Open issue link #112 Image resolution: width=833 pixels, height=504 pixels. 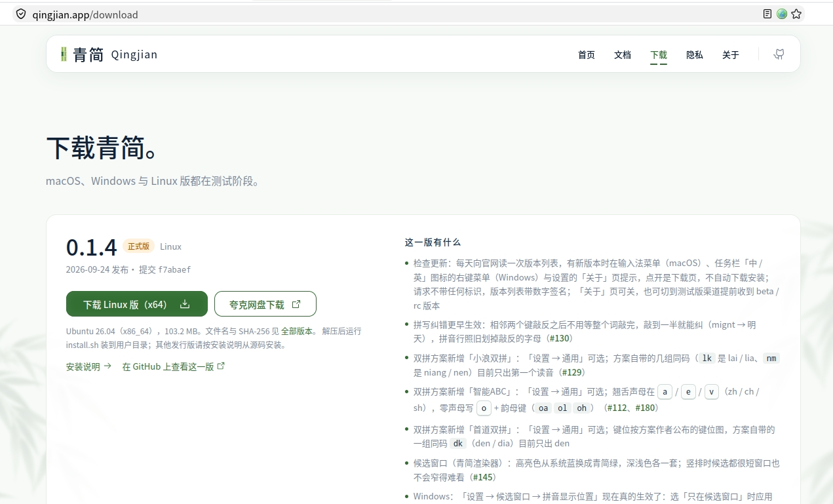(618, 408)
